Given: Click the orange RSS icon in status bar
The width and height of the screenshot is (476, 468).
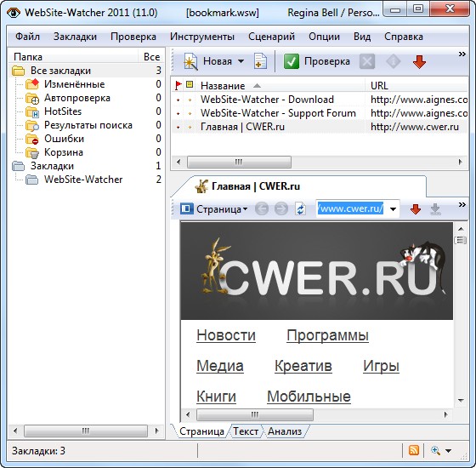Looking at the screenshot, I should [413, 450].
